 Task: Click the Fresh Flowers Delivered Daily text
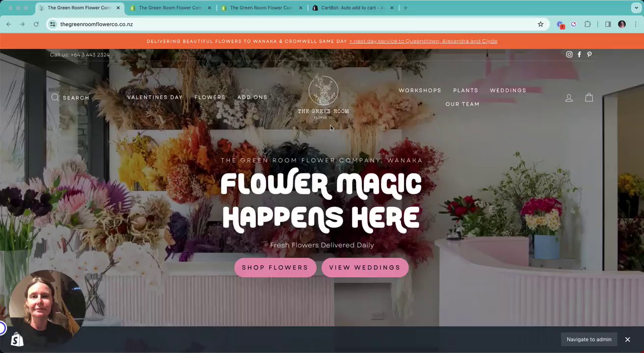click(322, 245)
